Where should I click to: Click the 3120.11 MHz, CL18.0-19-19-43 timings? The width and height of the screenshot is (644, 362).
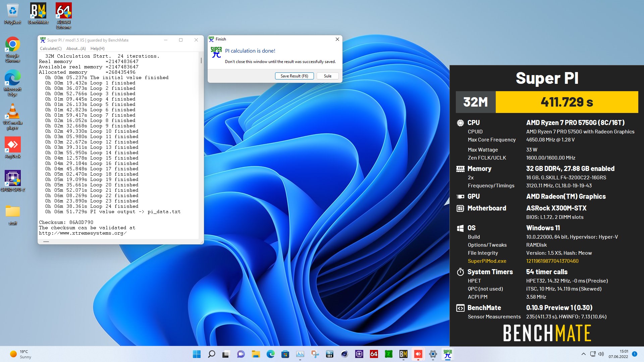coord(559,186)
